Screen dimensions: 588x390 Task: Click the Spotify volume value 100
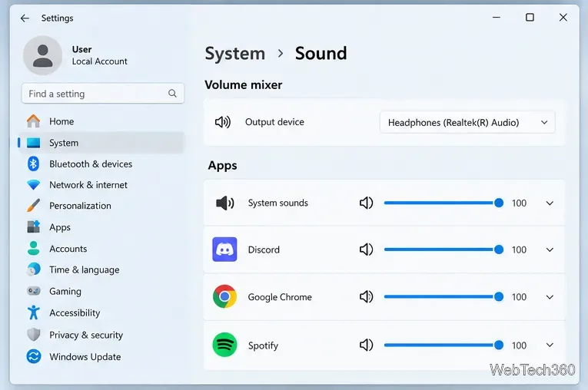(x=519, y=345)
